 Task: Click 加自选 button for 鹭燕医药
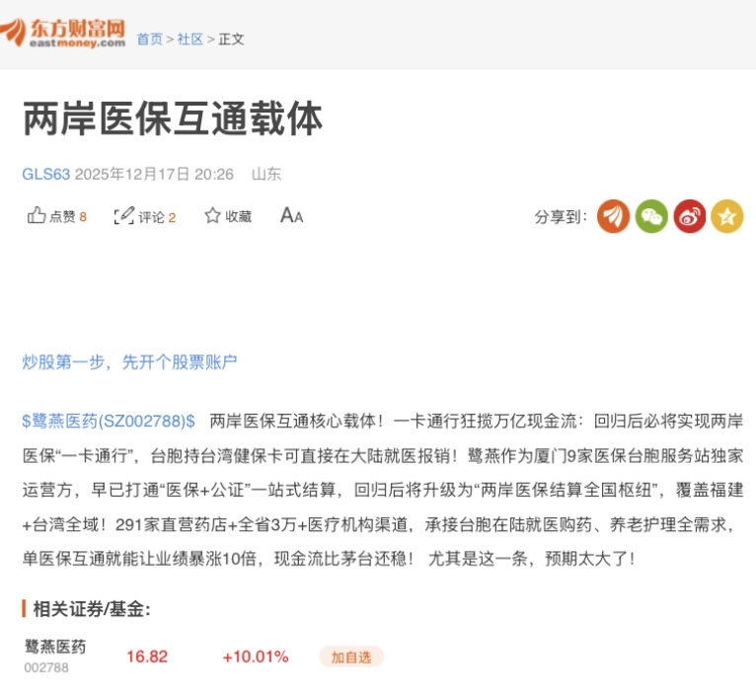351,658
